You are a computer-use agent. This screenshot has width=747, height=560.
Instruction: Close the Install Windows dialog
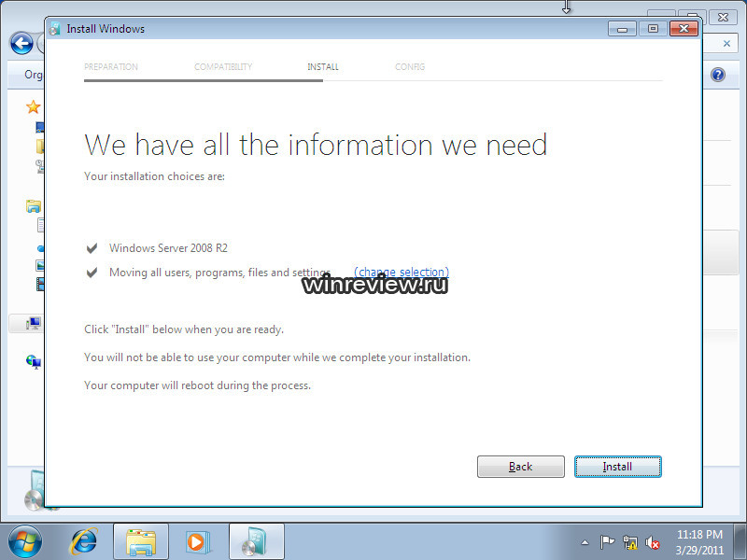(684, 29)
